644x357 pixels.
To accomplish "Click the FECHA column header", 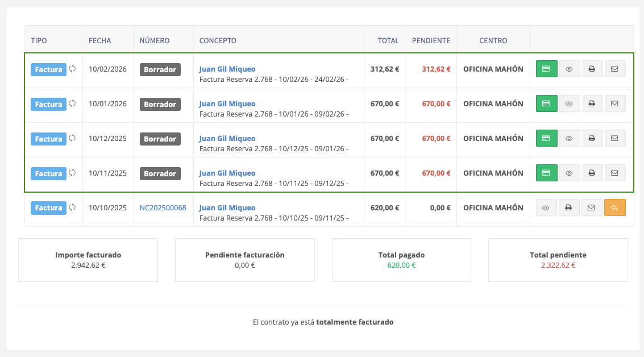I will point(99,41).
